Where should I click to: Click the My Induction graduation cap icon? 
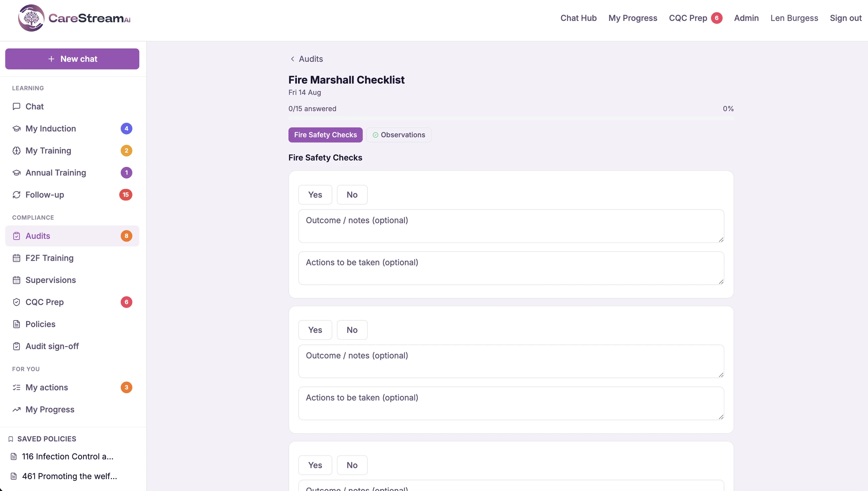pos(16,129)
